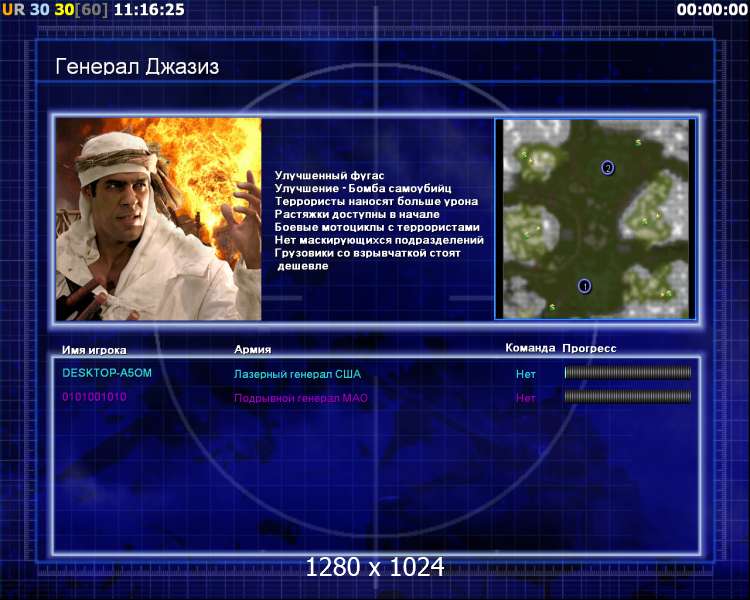This screenshot has width=750, height=600.
Task: Select the general's portrait image
Action: click(x=158, y=219)
